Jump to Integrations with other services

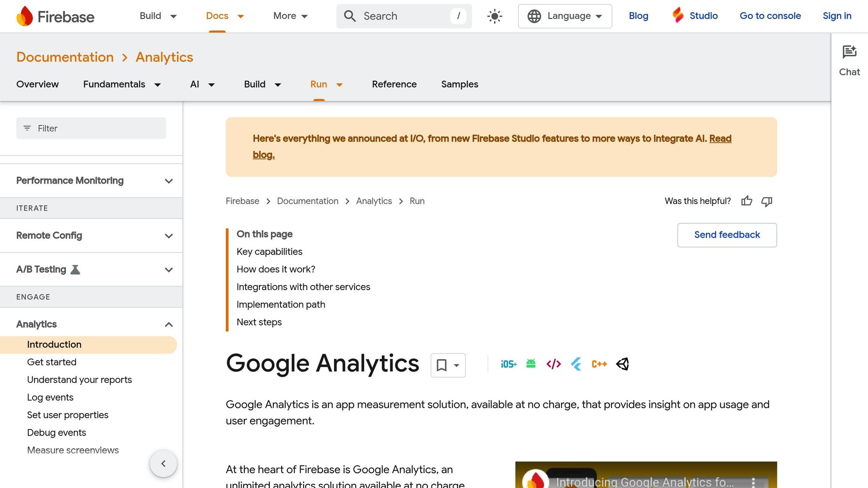click(x=303, y=287)
